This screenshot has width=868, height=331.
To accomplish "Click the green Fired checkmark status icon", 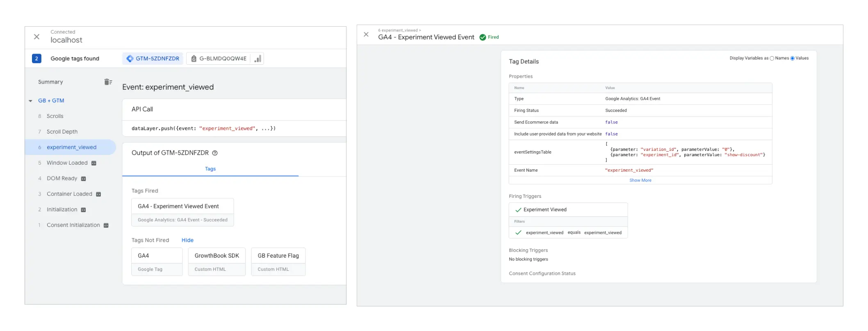I will pos(483,37).
